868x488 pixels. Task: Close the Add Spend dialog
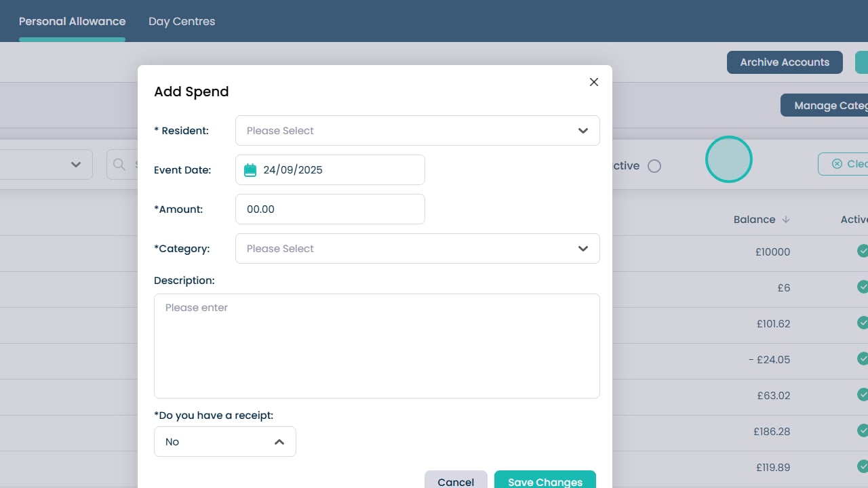tap(594, 82)
